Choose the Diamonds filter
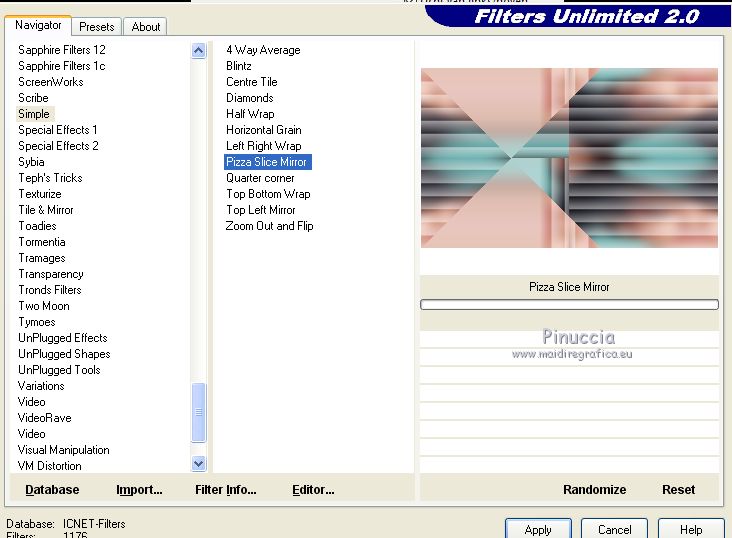The image size is (732, 538). click(249, 98)
